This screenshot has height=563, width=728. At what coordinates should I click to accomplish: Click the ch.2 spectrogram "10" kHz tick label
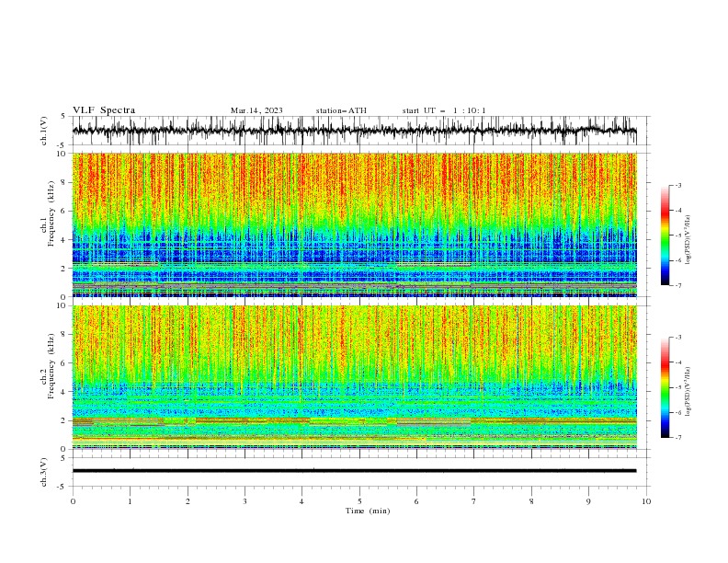(x=63, y=305)
